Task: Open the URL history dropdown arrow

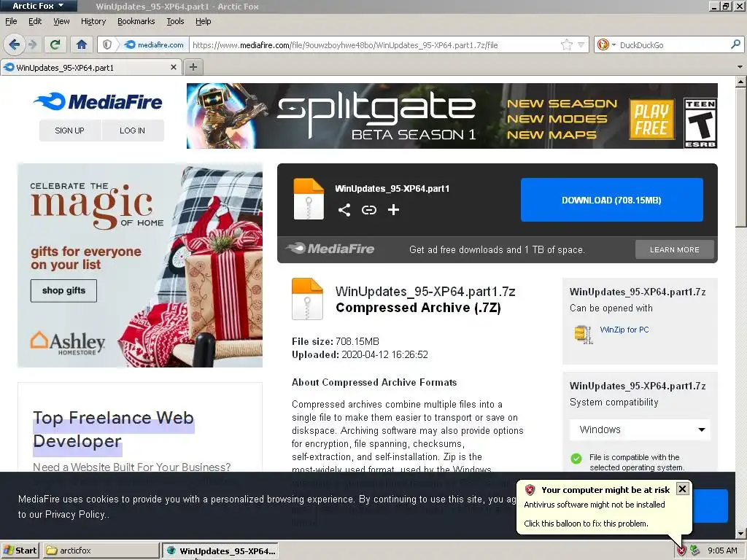Action: tap(581, 44)
